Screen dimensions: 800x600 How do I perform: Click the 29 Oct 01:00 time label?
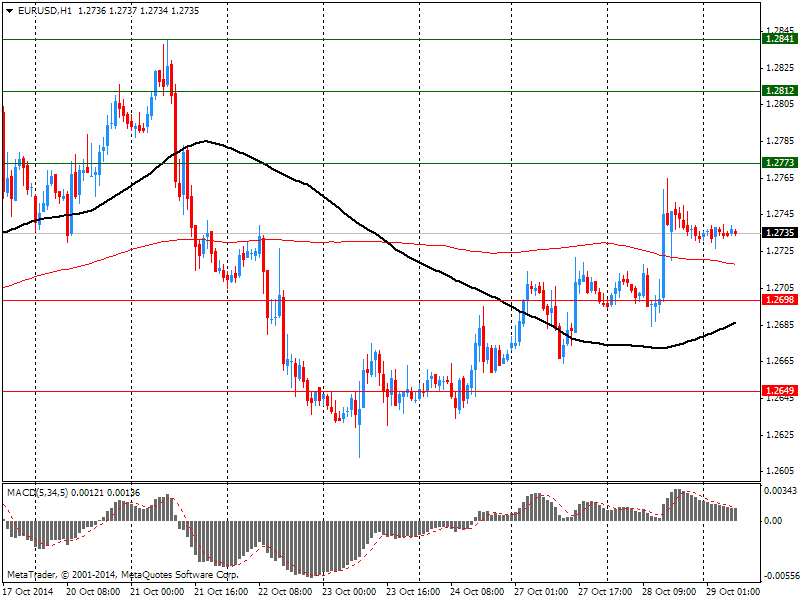pyautogui.click(x=733, y=592)
